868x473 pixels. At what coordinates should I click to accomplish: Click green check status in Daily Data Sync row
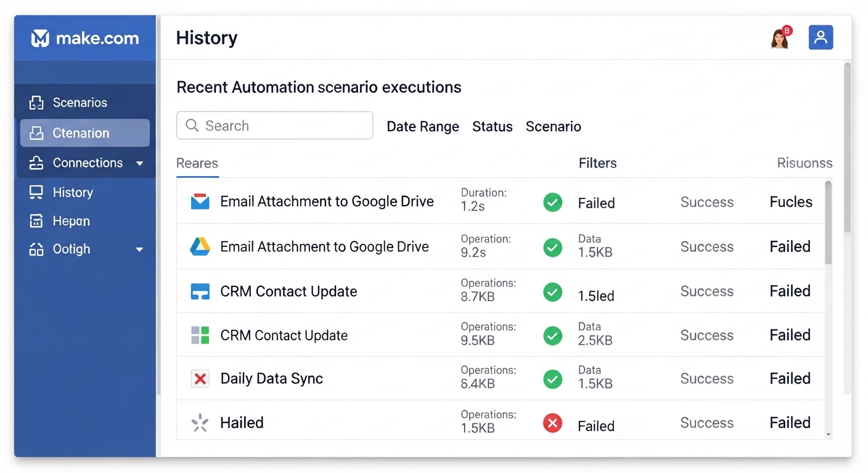pyautogui.click(x=552, y=379)
